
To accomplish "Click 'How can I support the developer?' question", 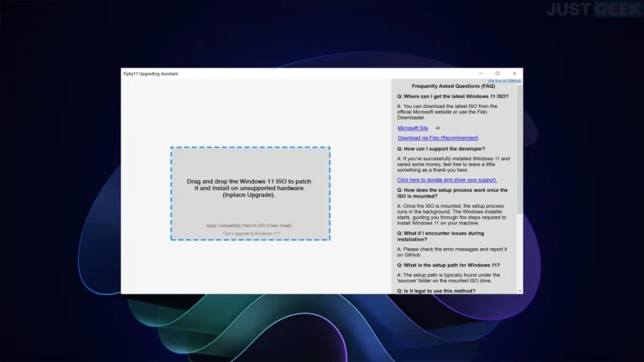I will 441,148.
